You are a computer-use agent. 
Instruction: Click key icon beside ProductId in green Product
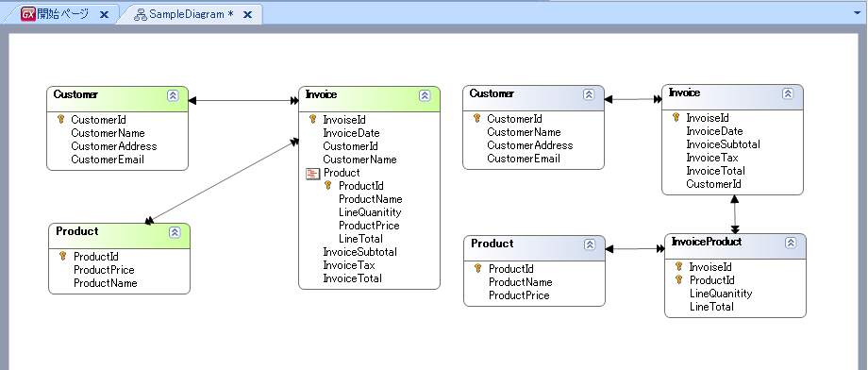63,257
